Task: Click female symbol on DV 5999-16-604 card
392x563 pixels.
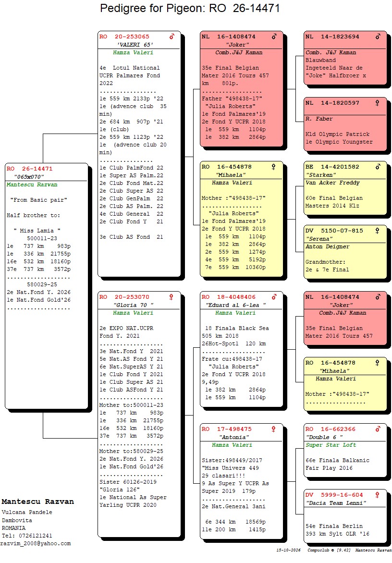Action: [377, 495]
